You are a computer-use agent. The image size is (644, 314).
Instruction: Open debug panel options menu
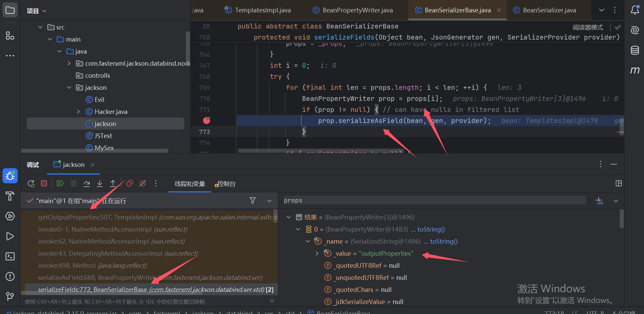[601, 164]
